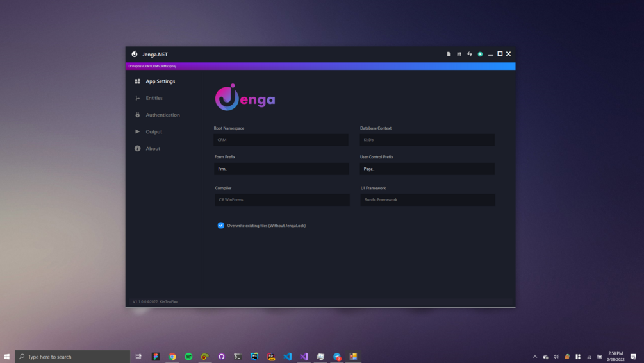Click the Authentication lock icon
Image resolution: width=644 pixels, height=363 pixels.
pos(138,115)
